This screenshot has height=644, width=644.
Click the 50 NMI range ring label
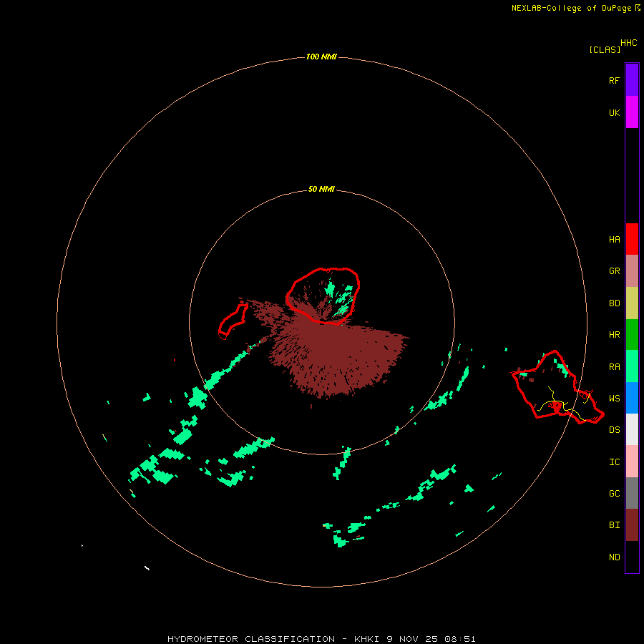coord(321,189)
